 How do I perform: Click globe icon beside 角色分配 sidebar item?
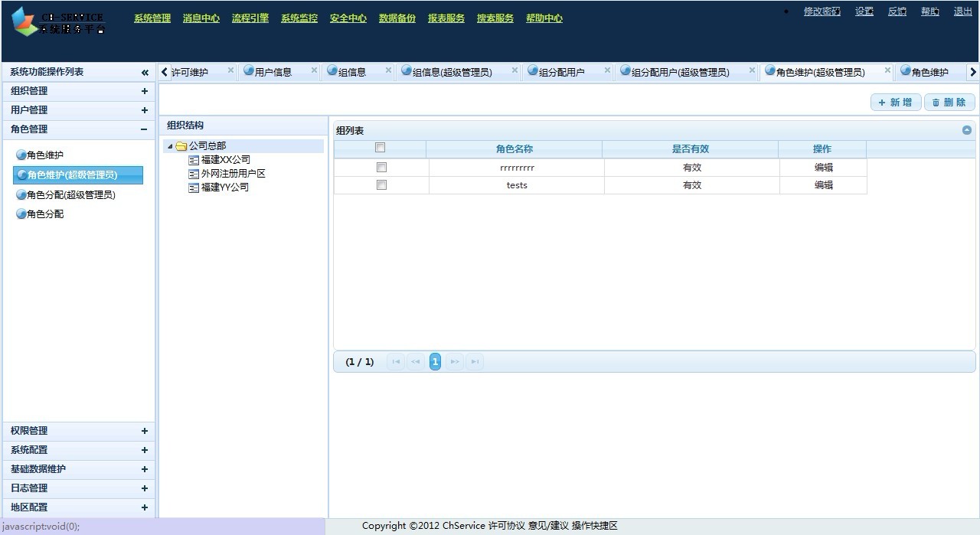pos(21,214)
